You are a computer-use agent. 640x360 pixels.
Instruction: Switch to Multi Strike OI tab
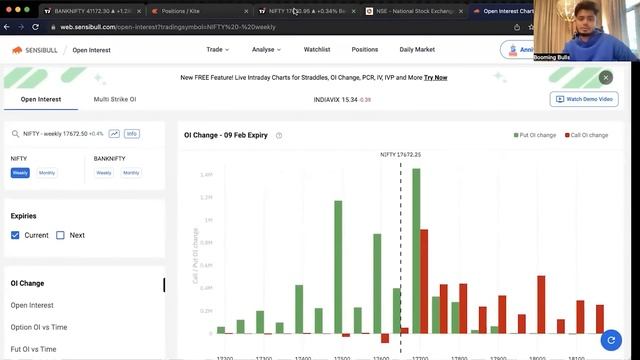(x=115, y=99)
